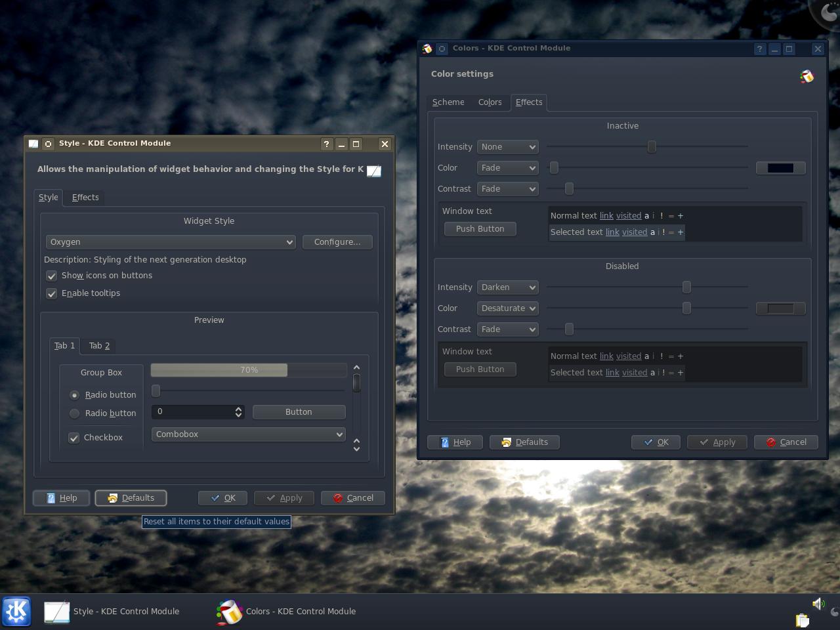Click Defaults in the Style window
This screenshot has width=840, height=630.
[131, 498]
